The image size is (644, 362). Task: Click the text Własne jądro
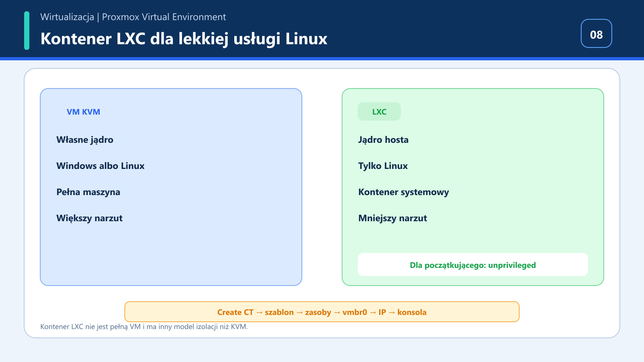[x=85, y=140]
